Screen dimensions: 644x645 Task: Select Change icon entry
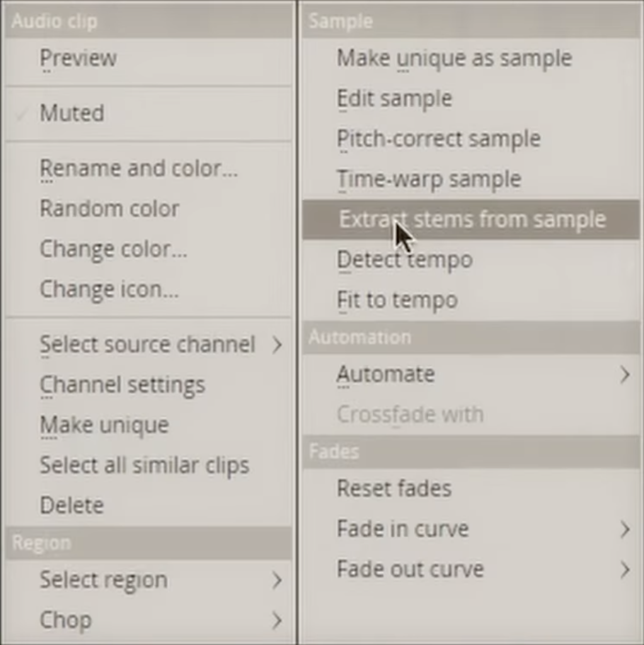click(x=109, y=290)
